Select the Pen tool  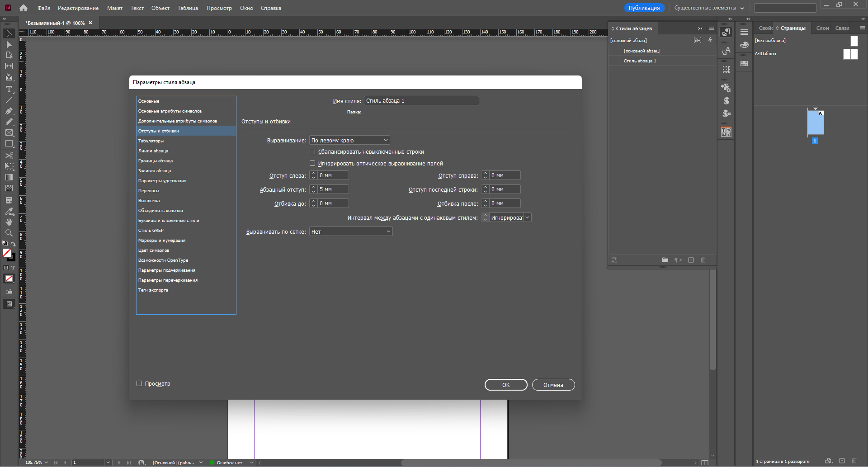tap(9, 111)
